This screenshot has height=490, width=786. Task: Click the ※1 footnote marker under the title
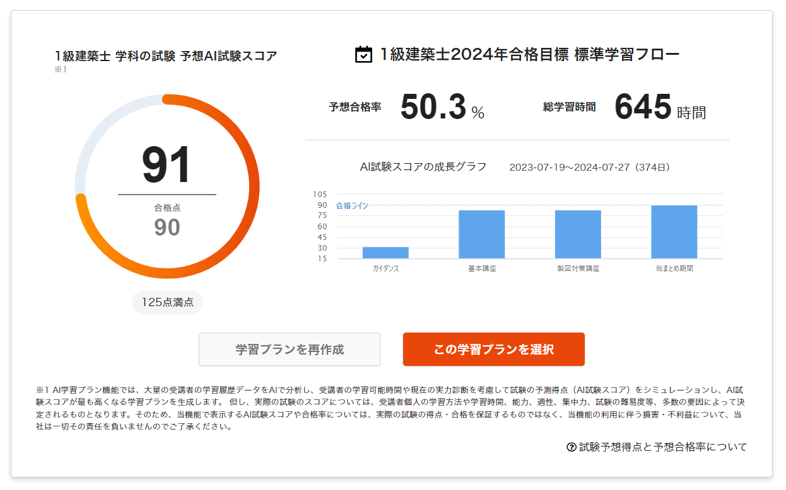point(61,70)
